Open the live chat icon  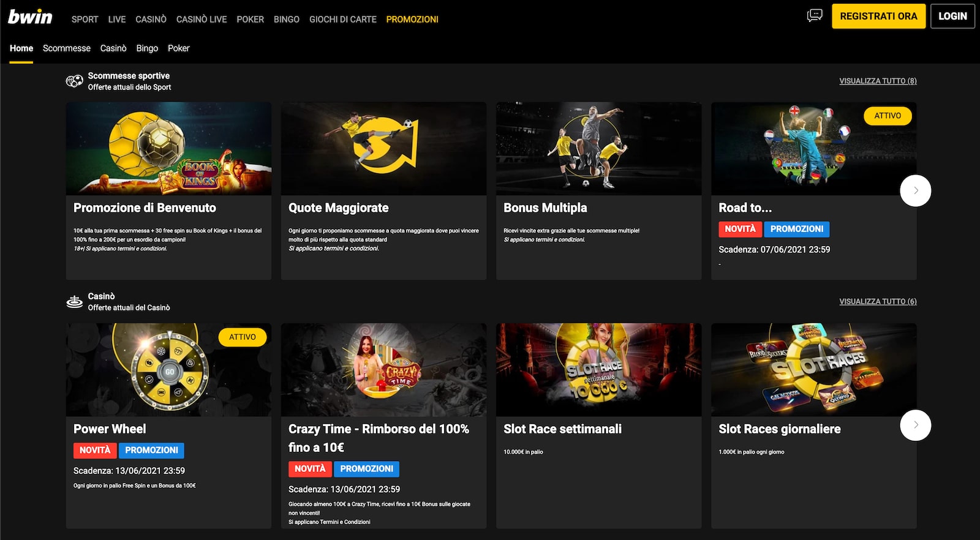tap(815, 16)
